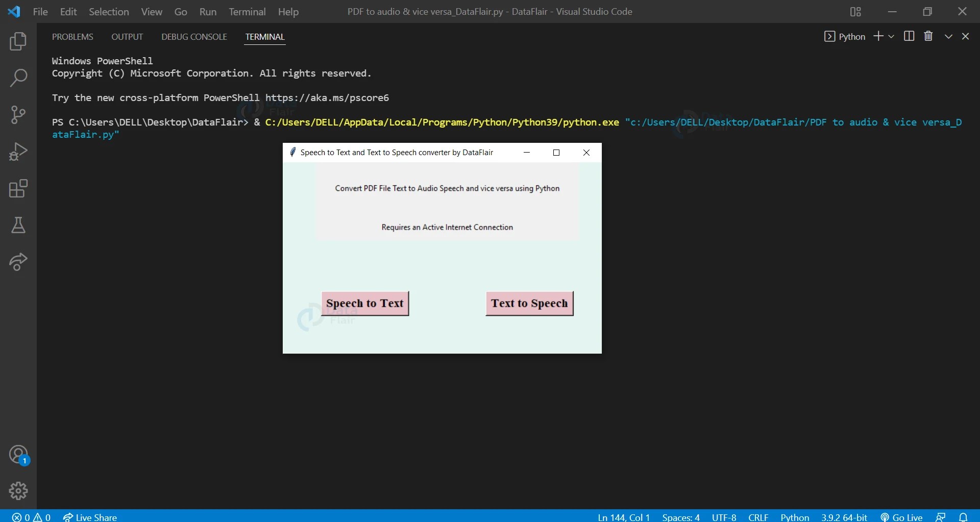980x522 pixels.
Task: Toggle line ending CRLF in status bar
Action: [758, 517]
